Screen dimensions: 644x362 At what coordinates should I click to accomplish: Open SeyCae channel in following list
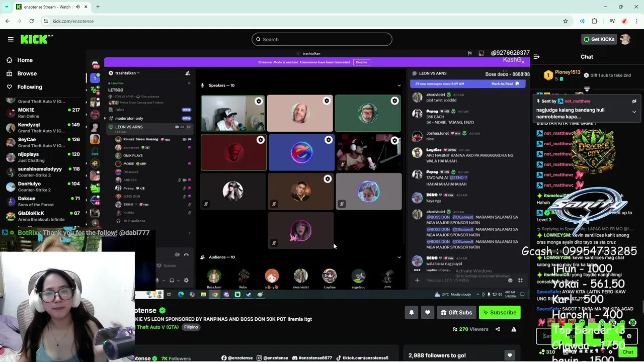[43, 142]
